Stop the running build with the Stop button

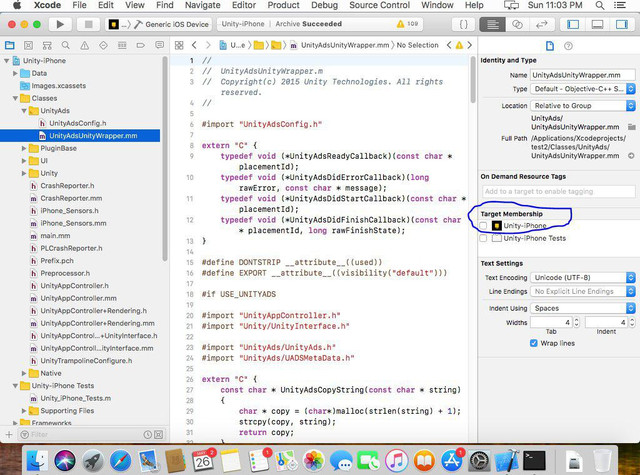click(x=88, y=24)
